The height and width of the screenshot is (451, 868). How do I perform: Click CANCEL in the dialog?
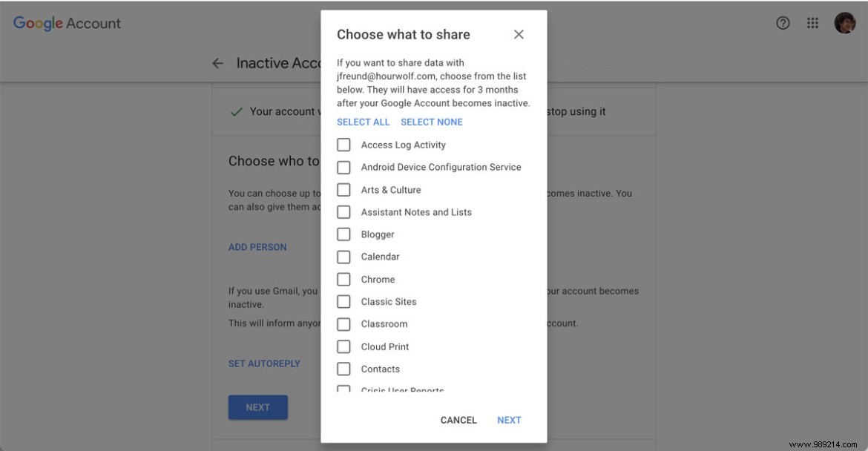(458, 420)
